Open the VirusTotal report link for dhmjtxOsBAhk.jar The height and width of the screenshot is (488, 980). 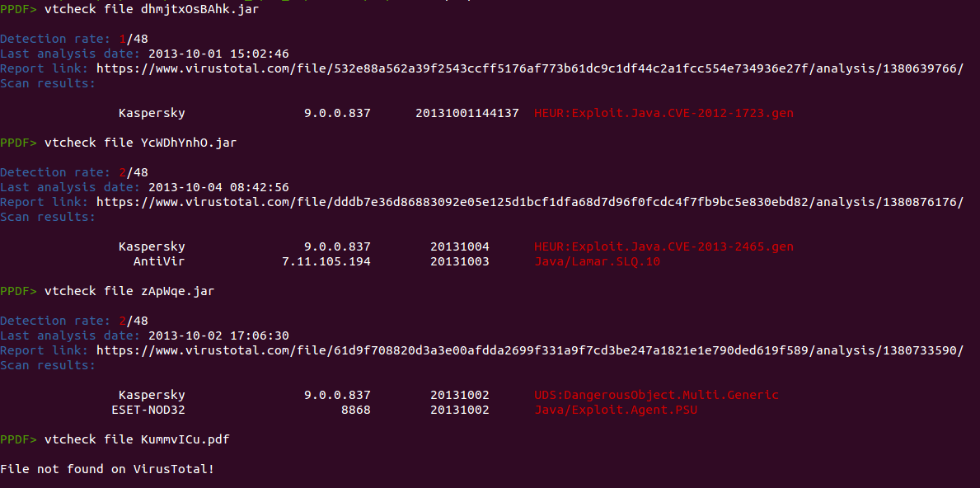point(529,68)
